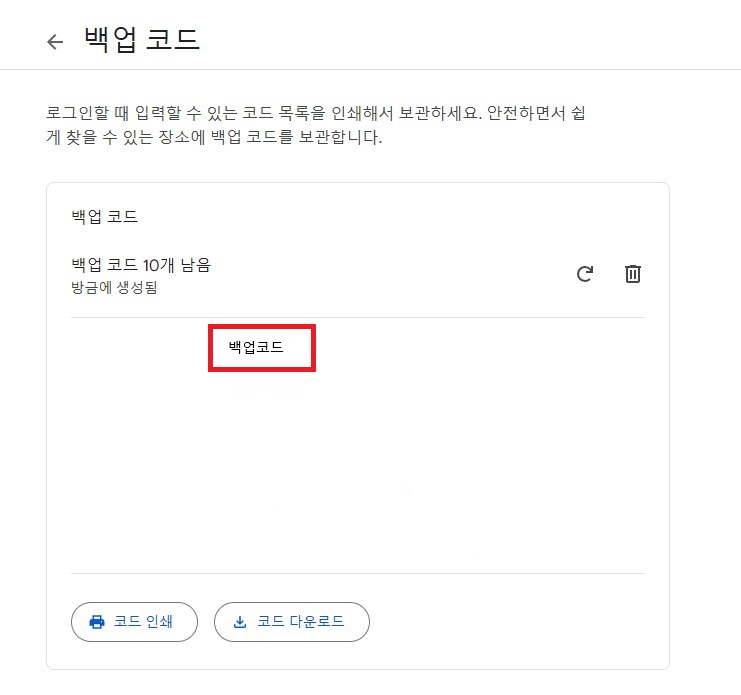The width and height of the screenshot is (741, 695).
Task: Click the large 백업 코드 page title
Action: point(142,39)
